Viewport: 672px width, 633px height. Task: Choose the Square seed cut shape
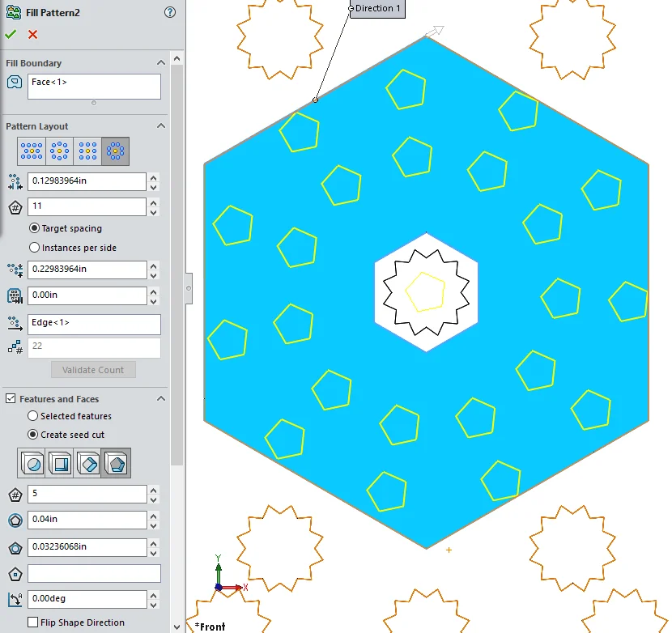coord(60,464)
